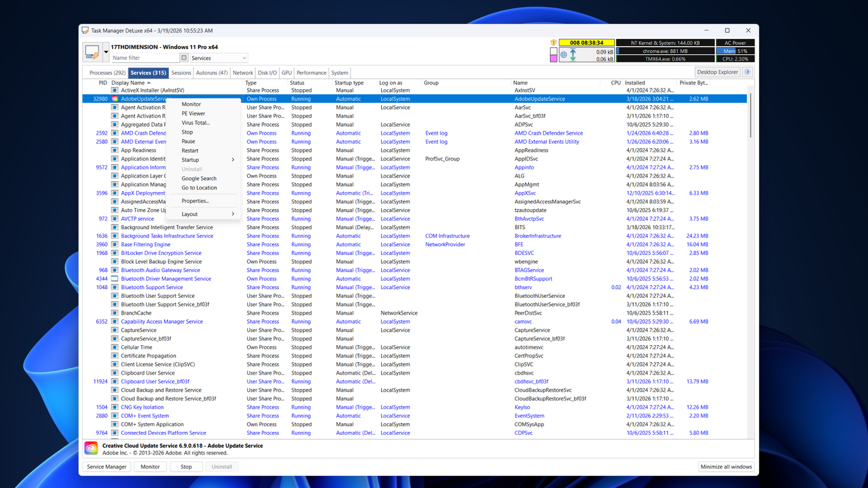The width and height of the screenshot is (868, 488).
Task: Click the chrome.exe: 881 MB bar
Action: (x=665, y=51)
